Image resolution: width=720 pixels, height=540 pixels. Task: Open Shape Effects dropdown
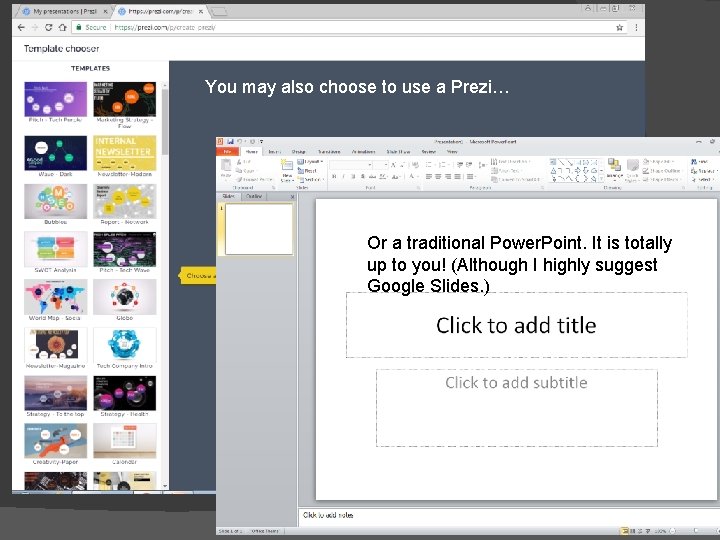point(662,180)
